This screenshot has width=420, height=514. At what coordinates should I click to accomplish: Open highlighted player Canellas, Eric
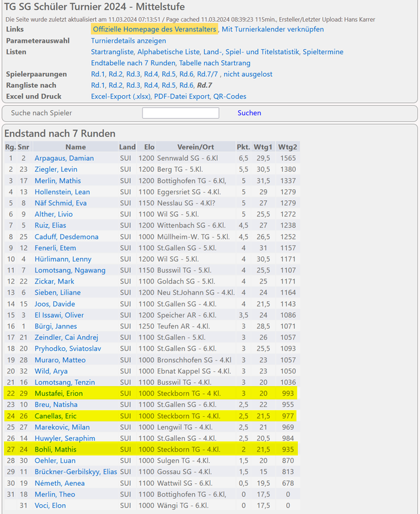(55, 416)
